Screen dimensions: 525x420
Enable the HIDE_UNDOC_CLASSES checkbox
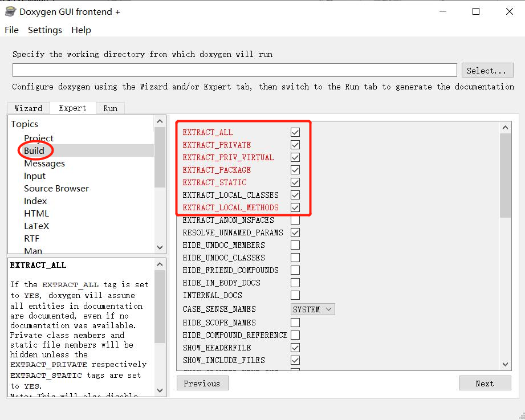(295, 258)
